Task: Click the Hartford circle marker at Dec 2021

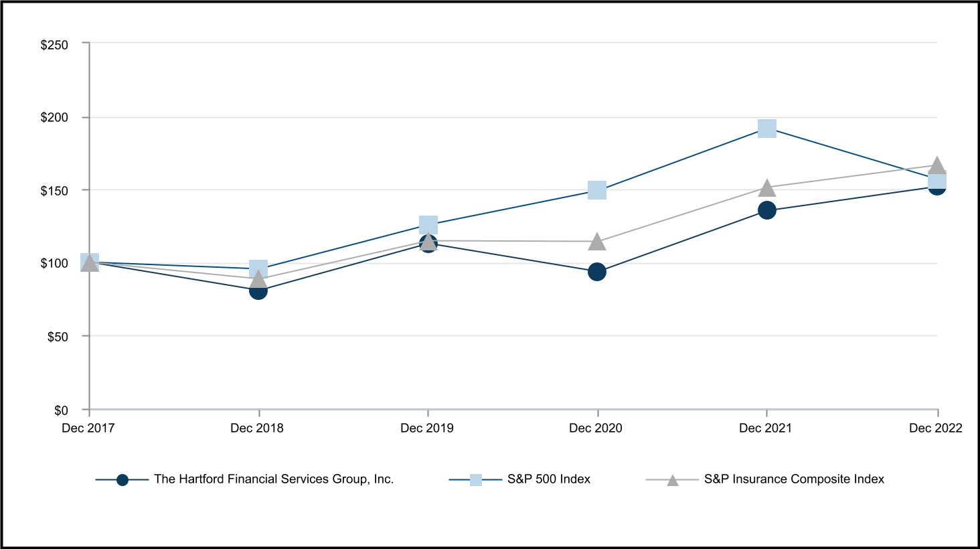Action: 766,210
